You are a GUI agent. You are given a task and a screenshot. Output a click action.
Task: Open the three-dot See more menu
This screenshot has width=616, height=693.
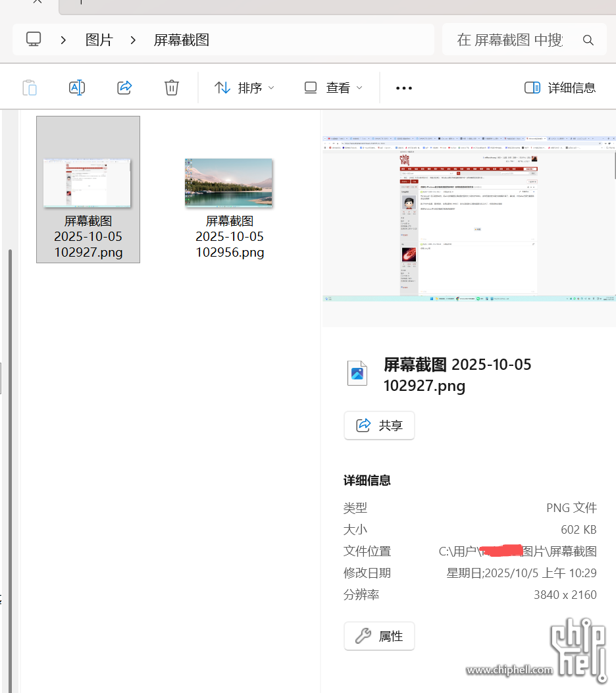click(403, 88)
